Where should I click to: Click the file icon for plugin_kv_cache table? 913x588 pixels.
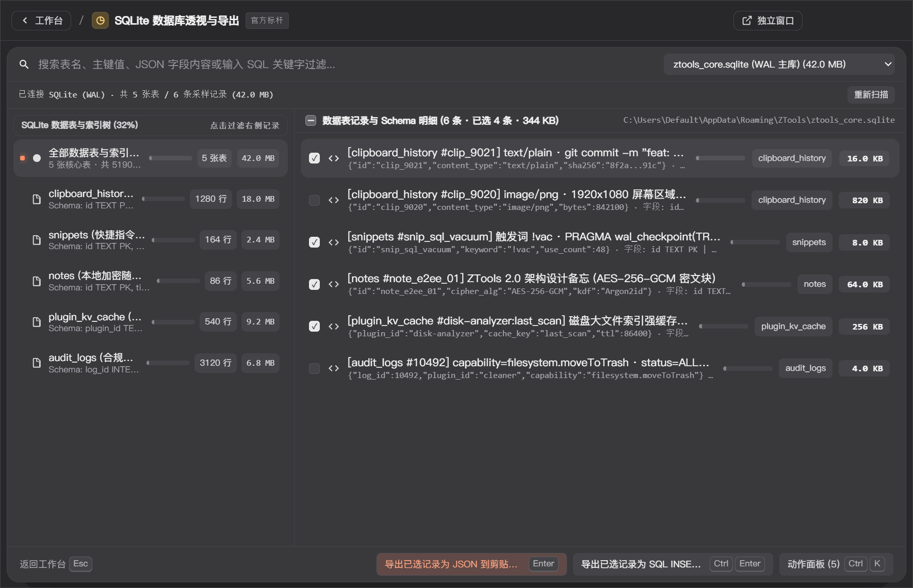coord(37,322)
